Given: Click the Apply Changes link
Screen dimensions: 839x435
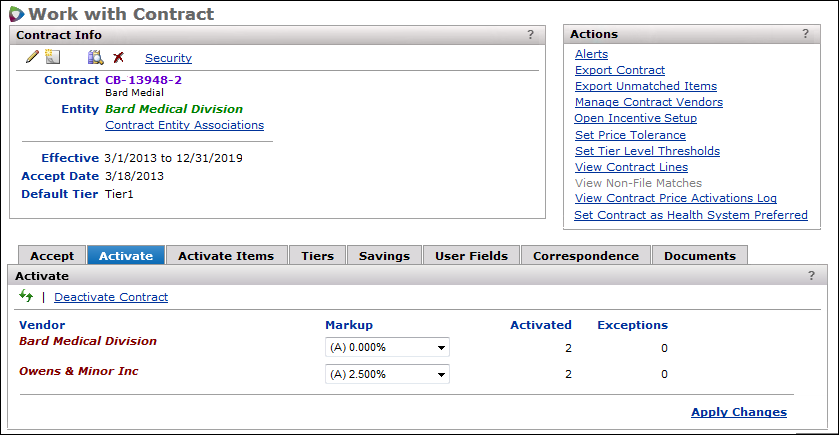Looking at the screenshot, I should 738,412.
